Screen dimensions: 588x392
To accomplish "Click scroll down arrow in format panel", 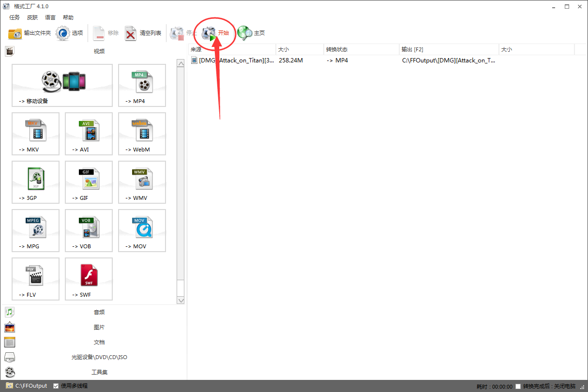I will pyautogui.click(x=181, y=300).
